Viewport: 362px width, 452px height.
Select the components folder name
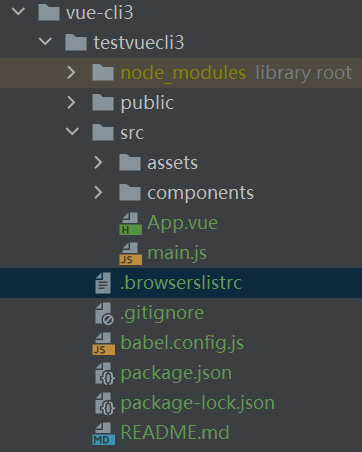click(x=200, y=193)
